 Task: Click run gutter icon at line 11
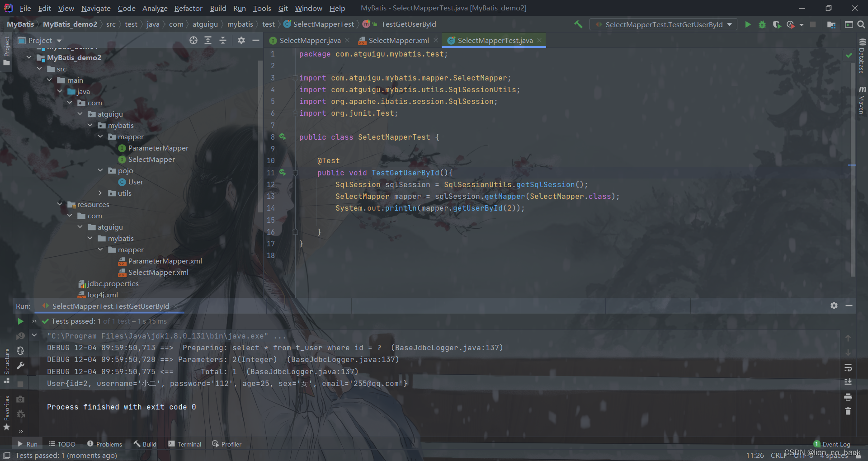tap(283, 172)
